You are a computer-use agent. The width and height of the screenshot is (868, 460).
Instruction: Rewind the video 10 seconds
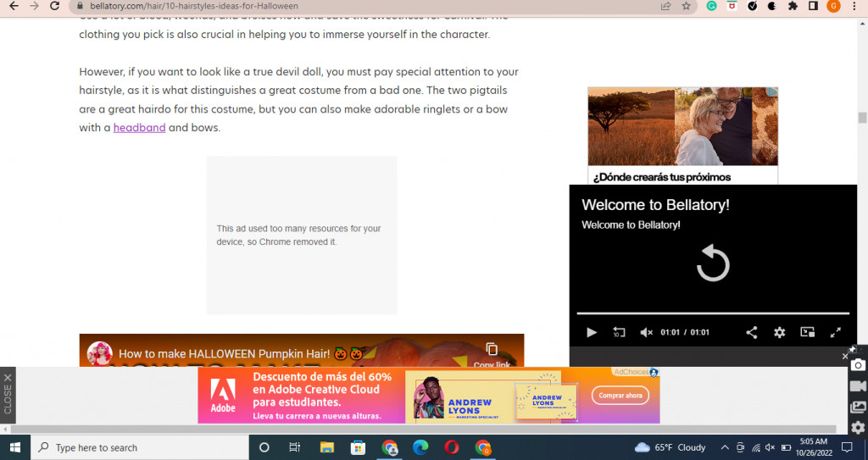(x=619, y=332)
